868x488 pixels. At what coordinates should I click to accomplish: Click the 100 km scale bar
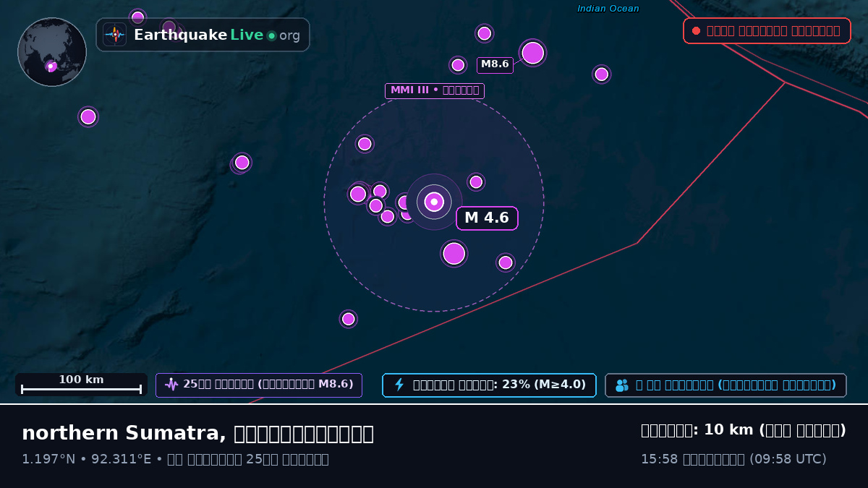[81, 385]
